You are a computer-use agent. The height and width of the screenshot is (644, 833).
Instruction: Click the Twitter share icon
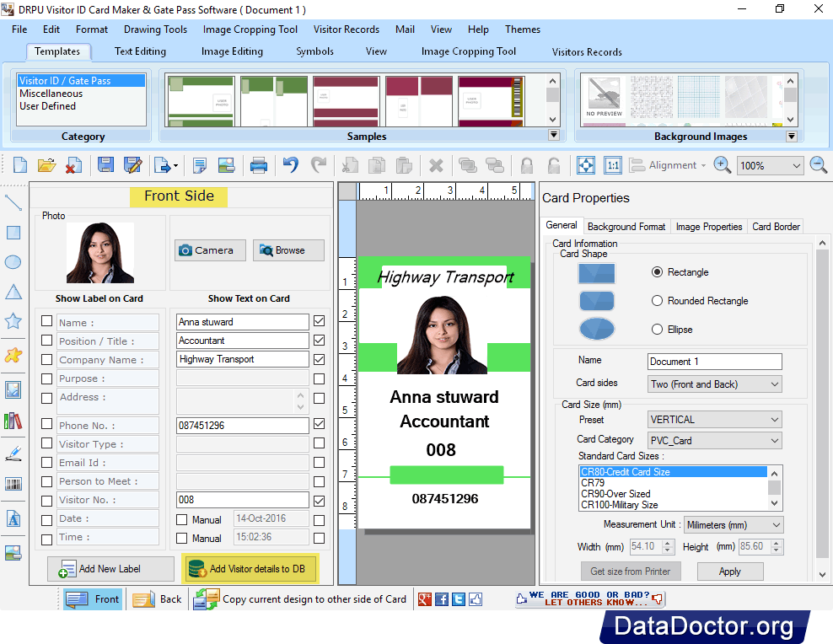459,599
